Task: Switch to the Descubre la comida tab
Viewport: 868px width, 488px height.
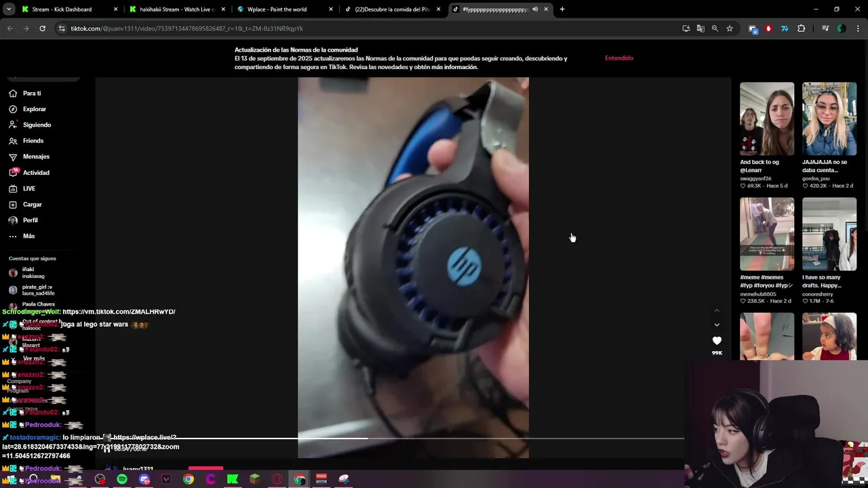Action: coord(393,9)
